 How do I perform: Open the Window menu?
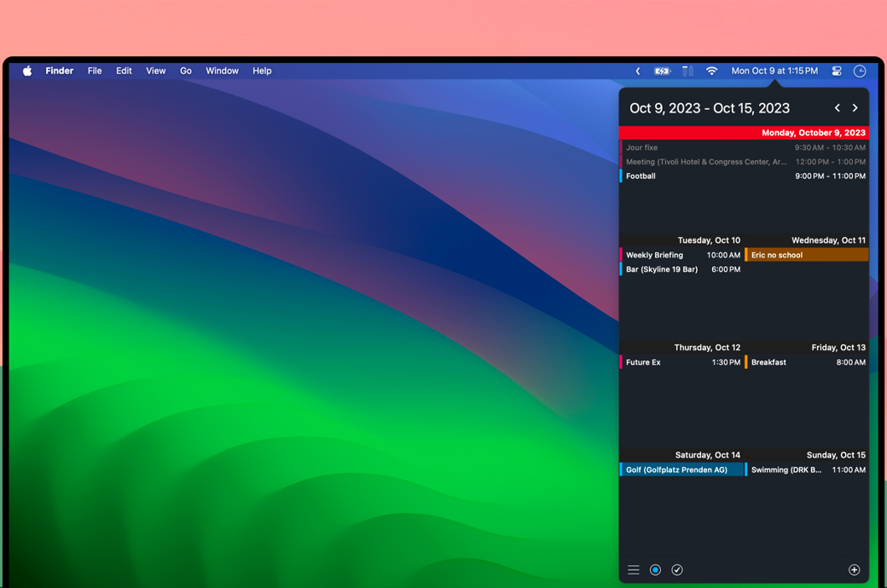coord(222,71)
